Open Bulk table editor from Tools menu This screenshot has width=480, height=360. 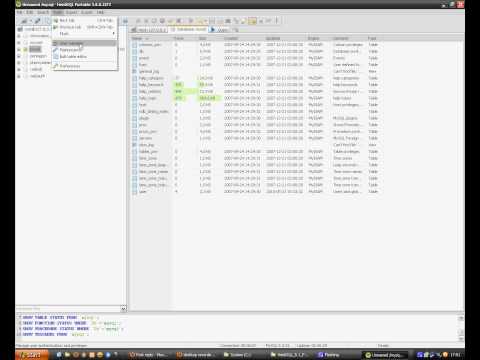point(84,57)
